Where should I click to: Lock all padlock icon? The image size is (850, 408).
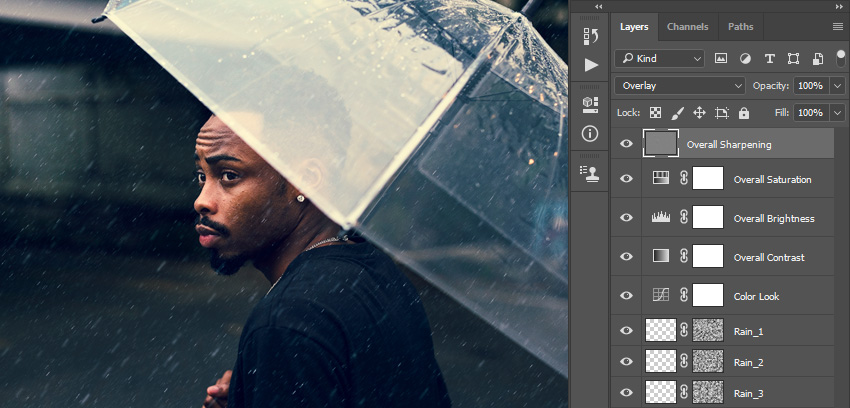(x=744, y=113)
